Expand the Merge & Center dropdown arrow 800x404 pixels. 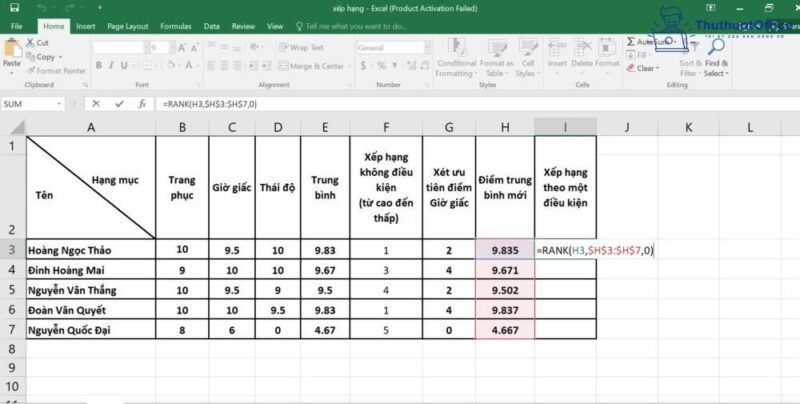349,66
